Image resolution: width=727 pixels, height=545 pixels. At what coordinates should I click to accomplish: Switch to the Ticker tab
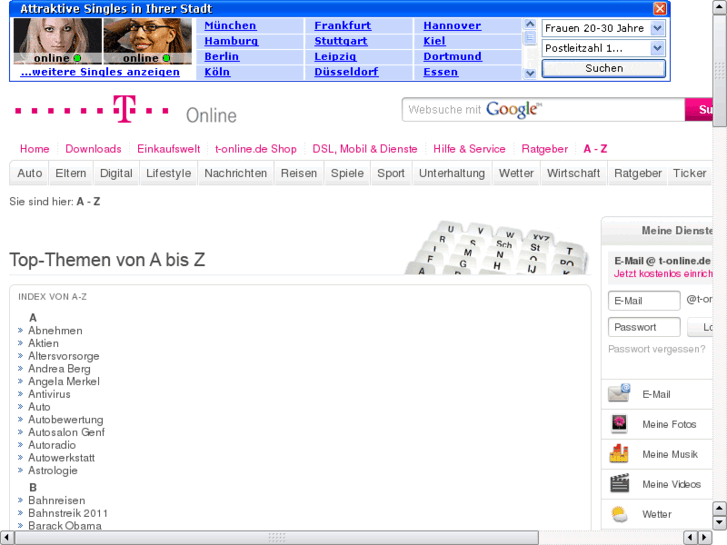coord(689,173)
